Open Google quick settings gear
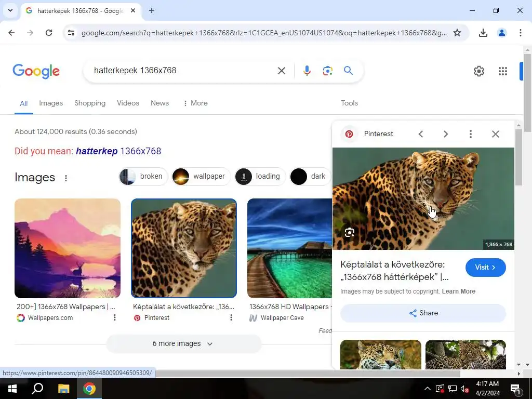The image size is (532, 399). (x=478, y=71)
